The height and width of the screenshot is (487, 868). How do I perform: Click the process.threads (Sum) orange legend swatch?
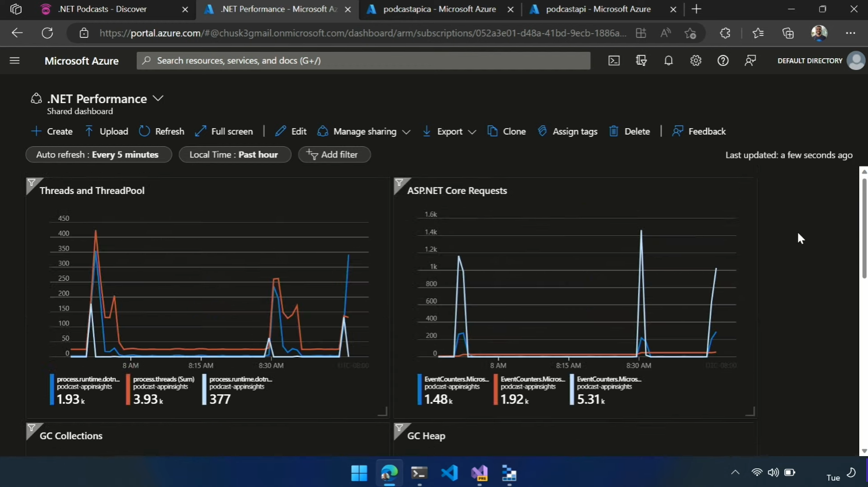pyautogui.click(x=128, y=389)
